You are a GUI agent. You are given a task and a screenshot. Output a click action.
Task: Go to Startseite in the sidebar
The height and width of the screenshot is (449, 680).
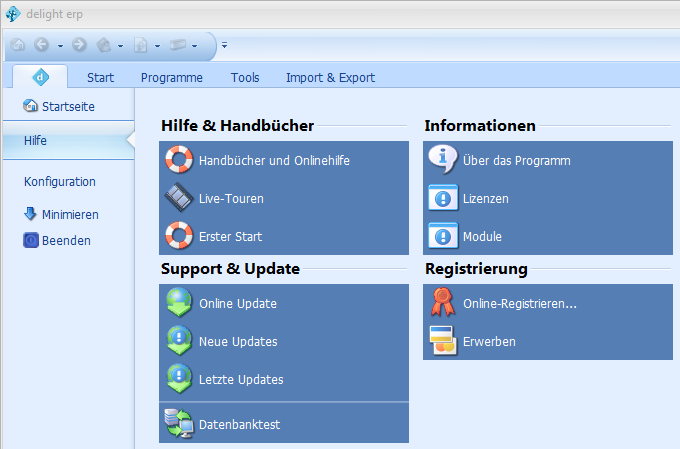[68, 106]
